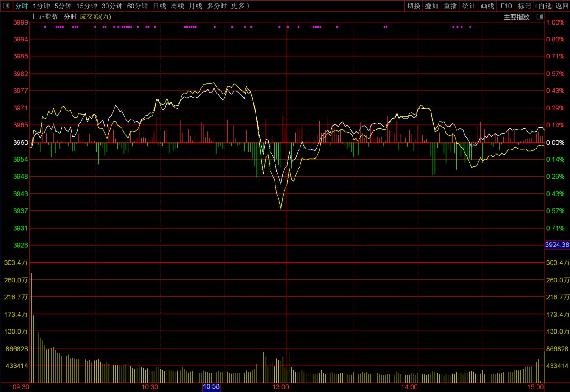This screenshot has width=570, height=392.
Task: Expand the 更多 periods menu
Action: [x=240, y=6]
